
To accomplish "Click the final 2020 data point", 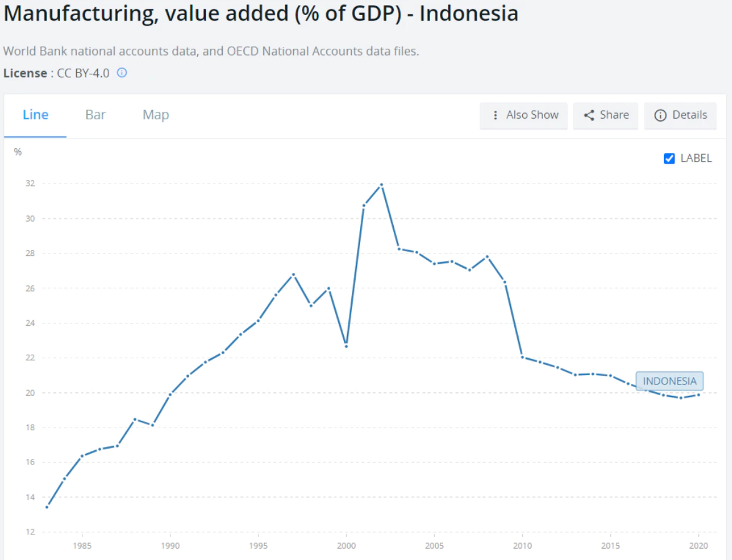I will click(698, 395).
